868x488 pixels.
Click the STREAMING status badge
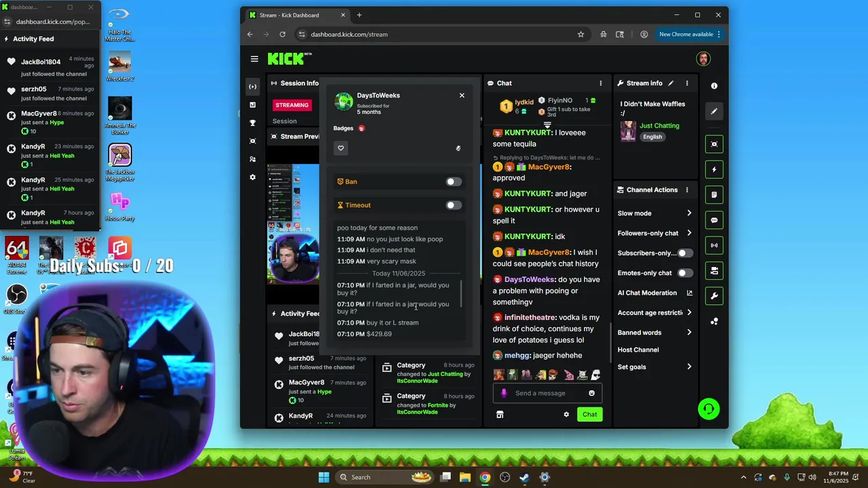point(292,105)
